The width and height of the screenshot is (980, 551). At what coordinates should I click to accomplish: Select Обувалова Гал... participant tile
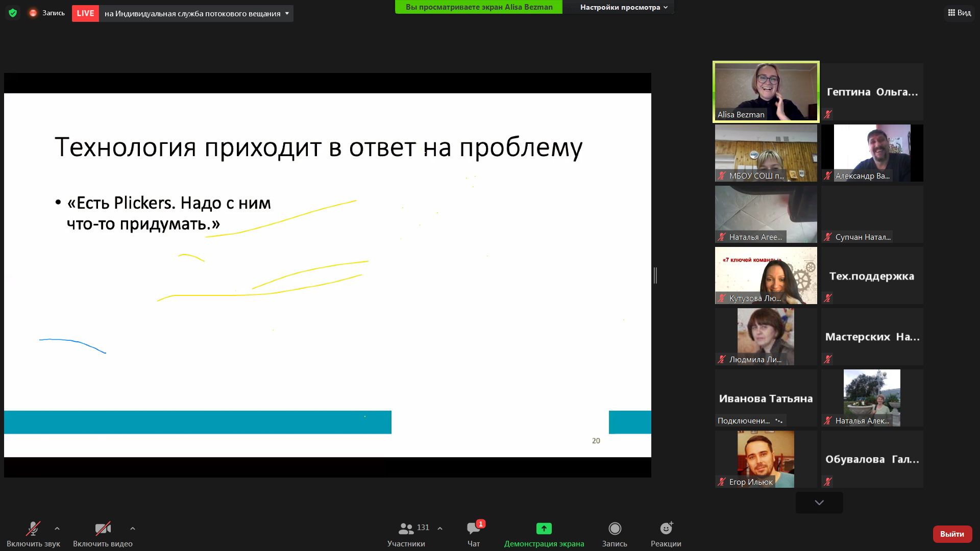(x=872, y=459)
